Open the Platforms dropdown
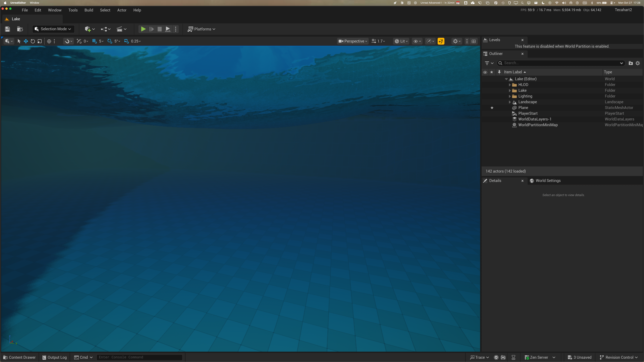 [x=202, y=29]
